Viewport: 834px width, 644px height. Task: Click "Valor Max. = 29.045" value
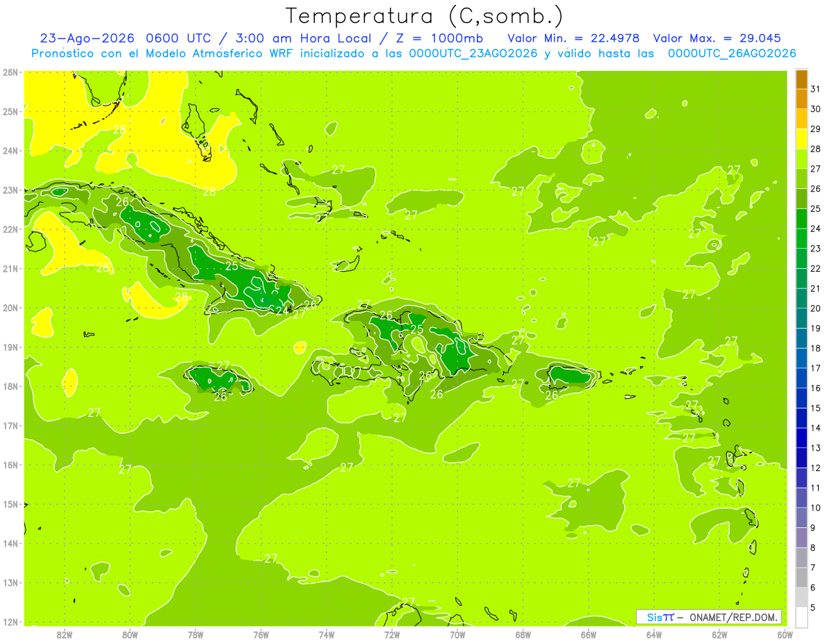click(717, 38)
